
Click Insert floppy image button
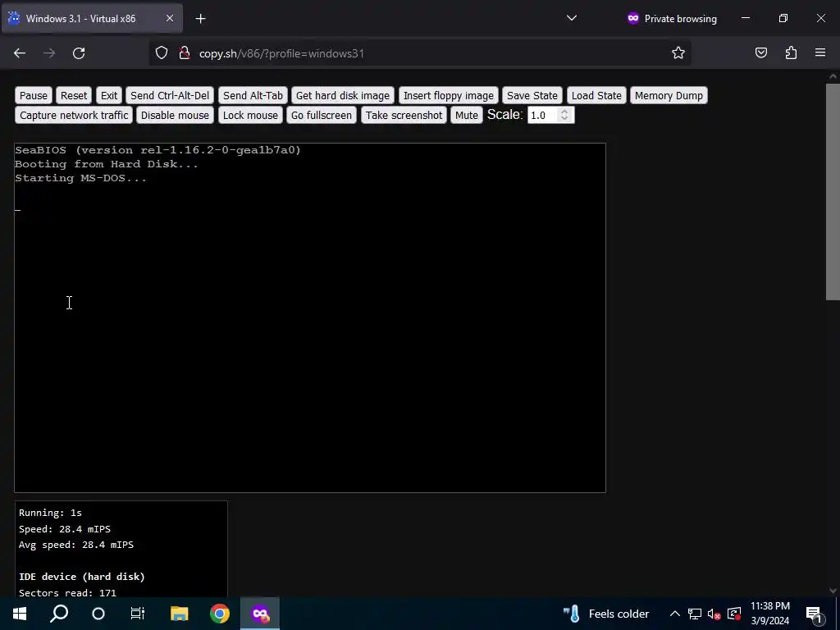449,95
